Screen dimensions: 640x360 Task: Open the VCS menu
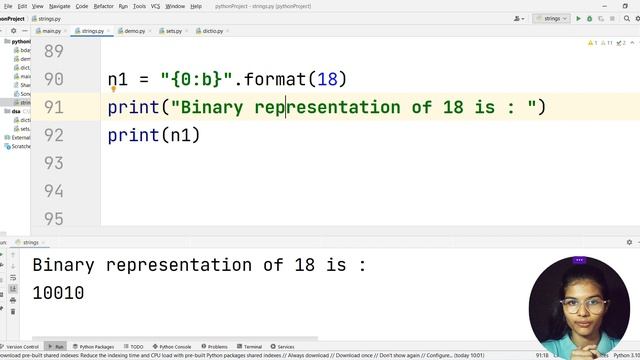click(156, 7)
